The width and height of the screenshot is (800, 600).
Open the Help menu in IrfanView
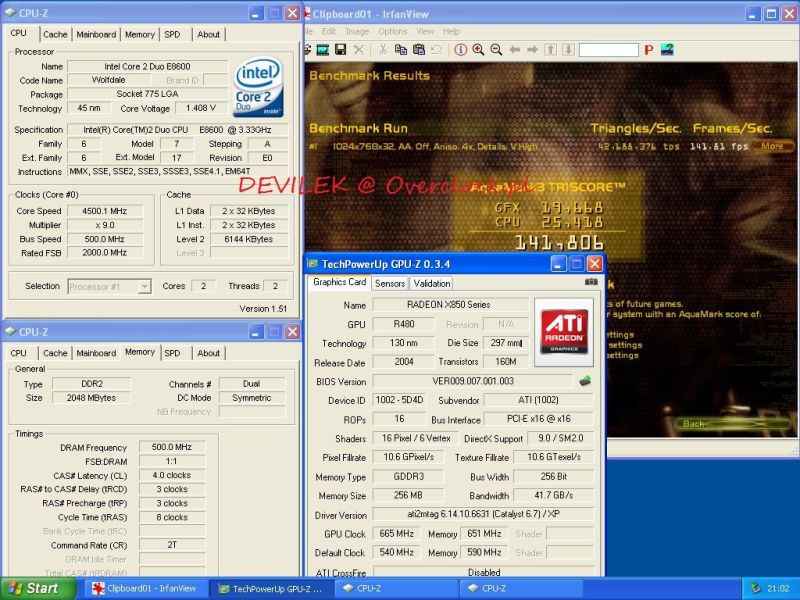tap(451, 31)
